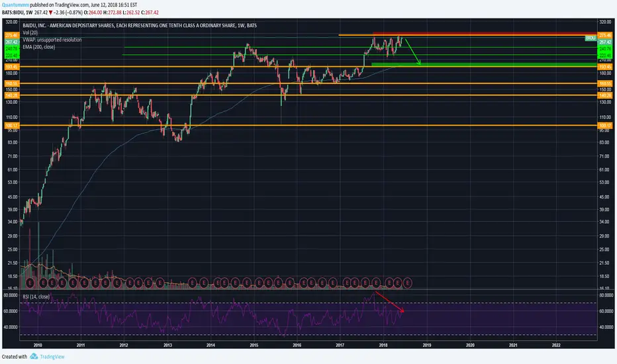Click the 140.28 orange label on right scale
The image size is (617, 364).
coord(605,95)
